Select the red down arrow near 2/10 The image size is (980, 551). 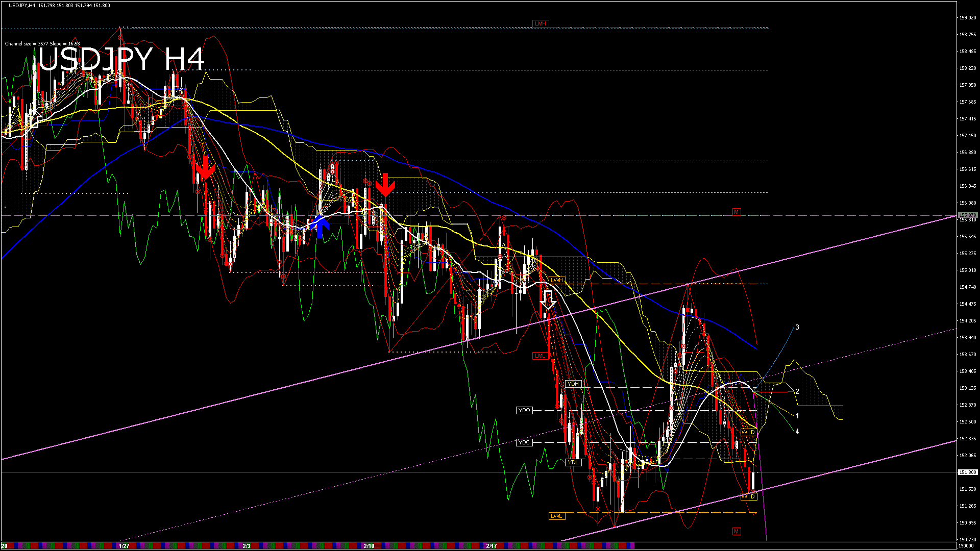click(x=385, y=185)
